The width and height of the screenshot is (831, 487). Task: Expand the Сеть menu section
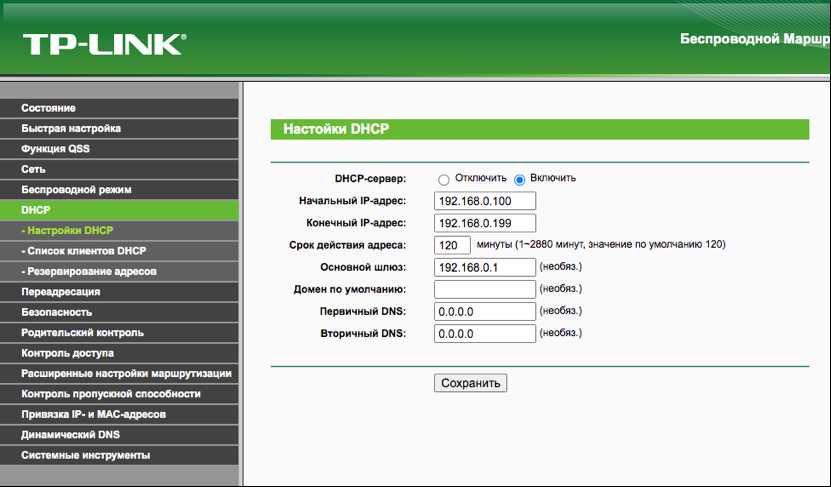coord(119,170)
